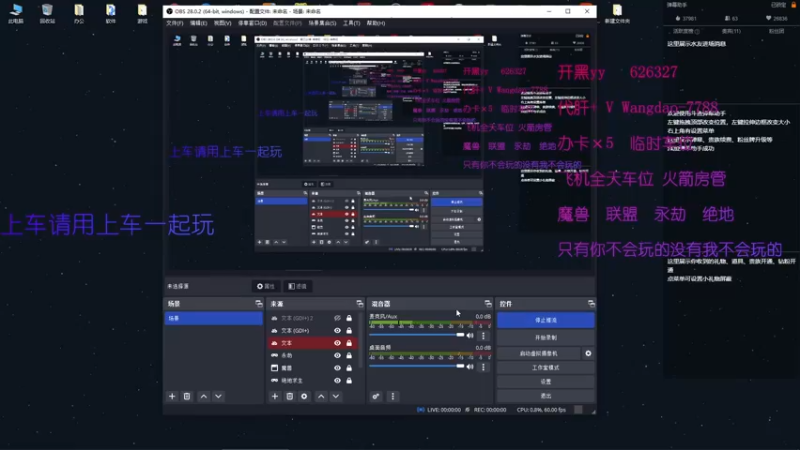Lock toggle for 文本 (GDI+) 2 source

coord(349,318)
